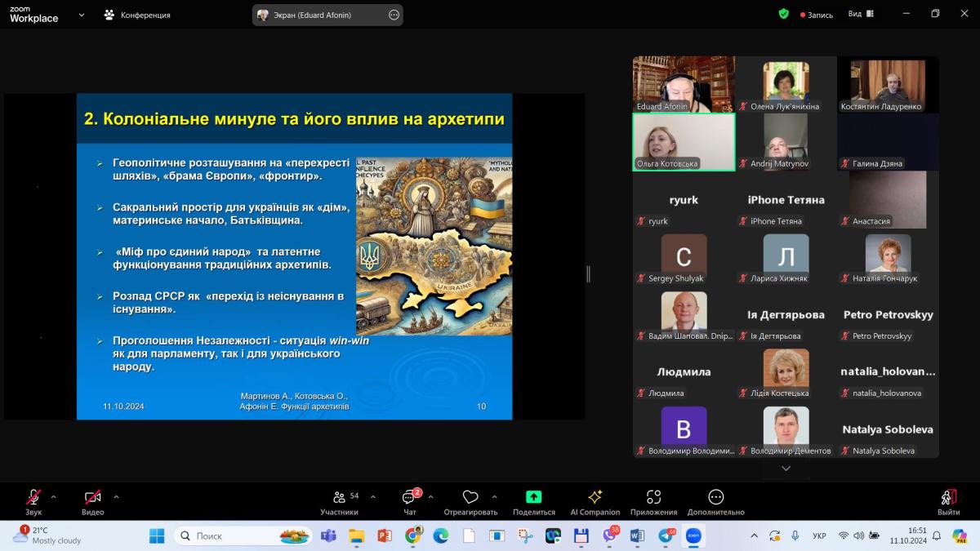The height and width of the screenshot is (551, 980).
Task: Start the camera (Видео)
Action: click(x=92, y=497)
